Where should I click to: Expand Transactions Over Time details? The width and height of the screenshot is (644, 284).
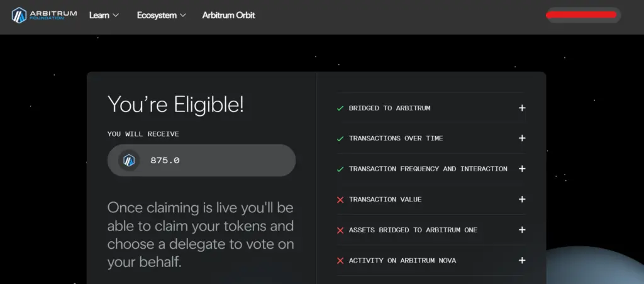[x=521, y=139]
